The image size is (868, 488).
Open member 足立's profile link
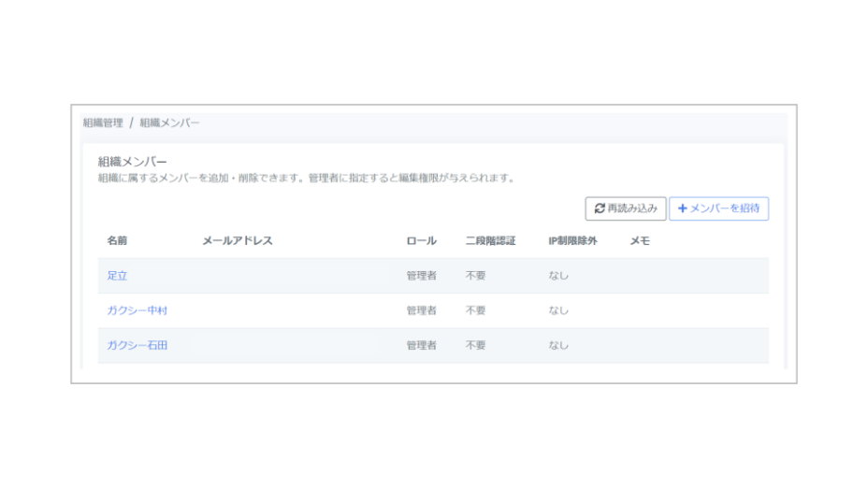(117, 276)
